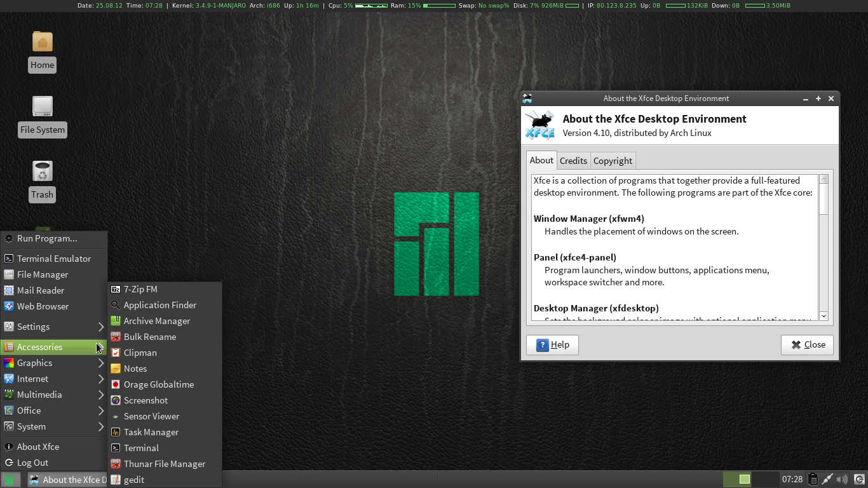Screen dimensions: 868x488
Task: Open the Screenshot tool in submenu
Action: point(146,400)
